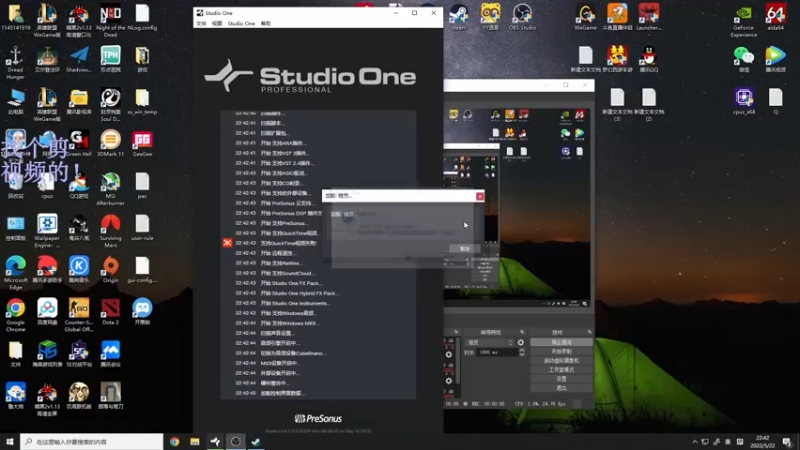Open Steam from the taskbar
The image size is (800, 450).
256,442
